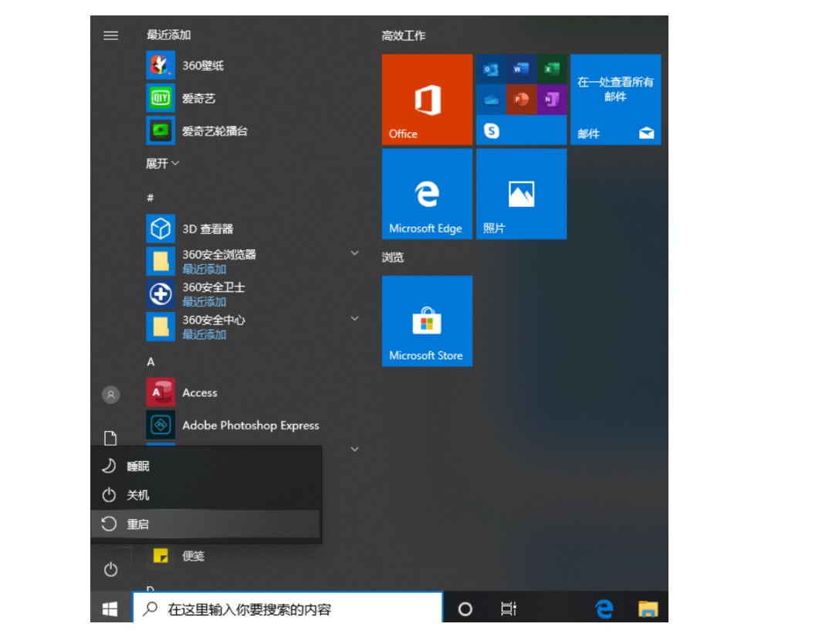The height and width of the screenshot is (644, 829).
Task: Choose 关机 (Shut down) from the power menu
Action: (x=206, y=495)
